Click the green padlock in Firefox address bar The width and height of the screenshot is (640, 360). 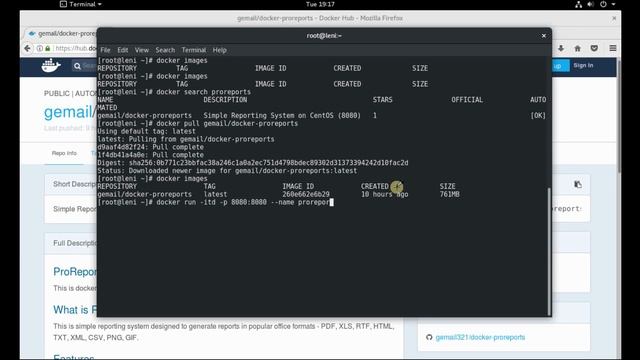pos(48,49)
